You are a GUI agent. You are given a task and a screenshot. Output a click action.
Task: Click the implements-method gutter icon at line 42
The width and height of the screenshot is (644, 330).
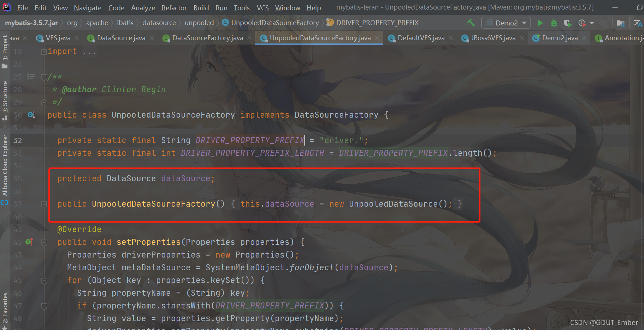[30, 242]
